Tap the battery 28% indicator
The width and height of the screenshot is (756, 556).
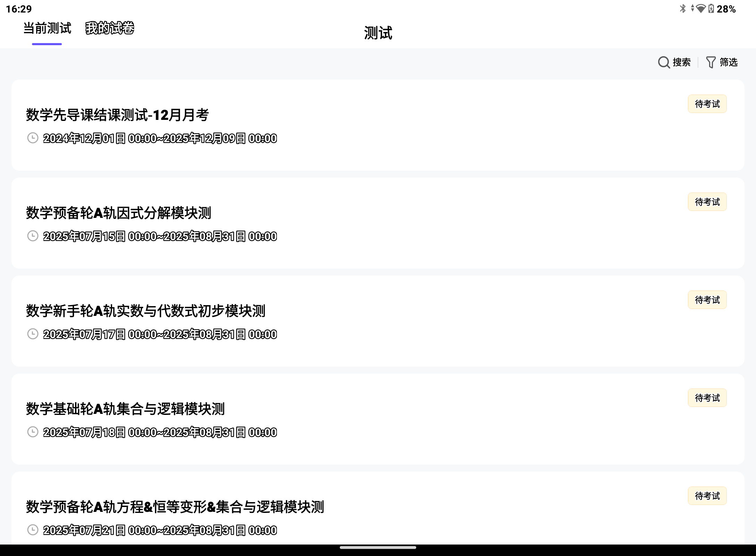723,9
